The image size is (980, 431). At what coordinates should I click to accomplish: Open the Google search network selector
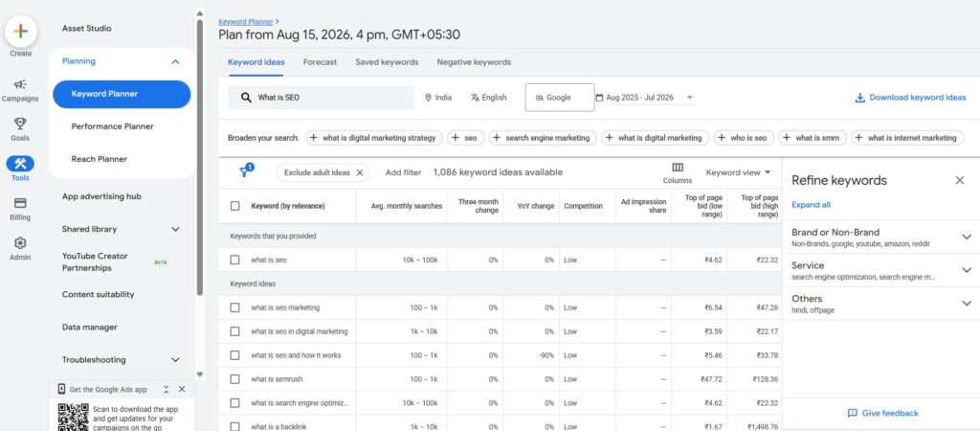pyautogui.click(x=559, y=98)
